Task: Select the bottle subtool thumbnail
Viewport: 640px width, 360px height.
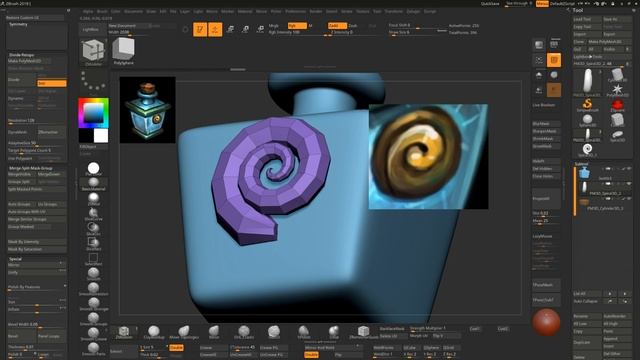Action: [x=584, y=173]
